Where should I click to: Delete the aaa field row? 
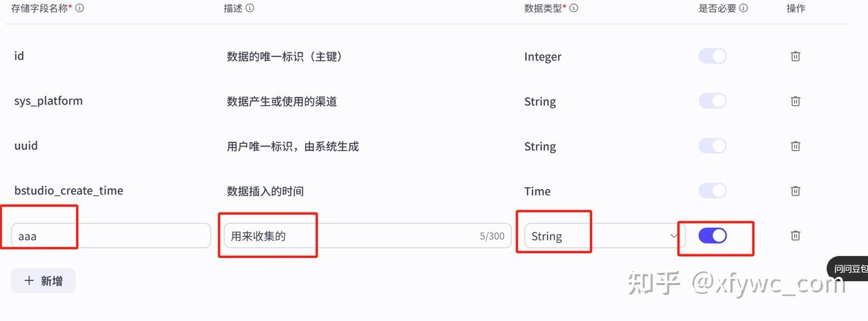pos(795,235)
